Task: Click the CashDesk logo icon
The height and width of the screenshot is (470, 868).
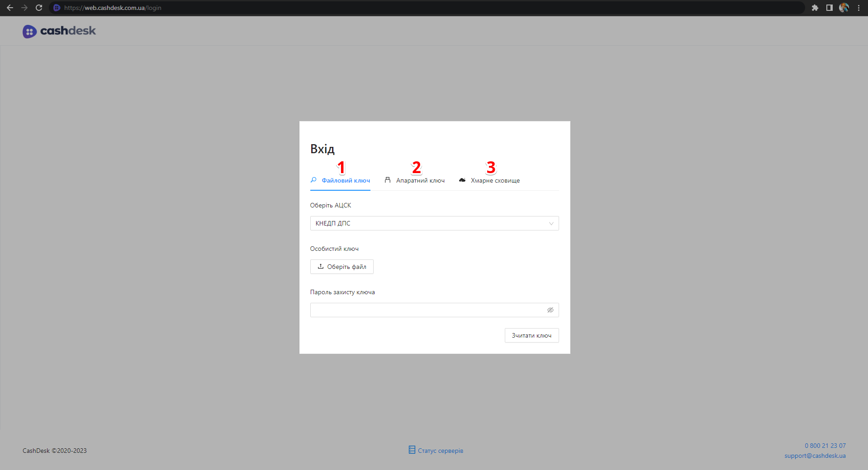Action: (29, 31)
